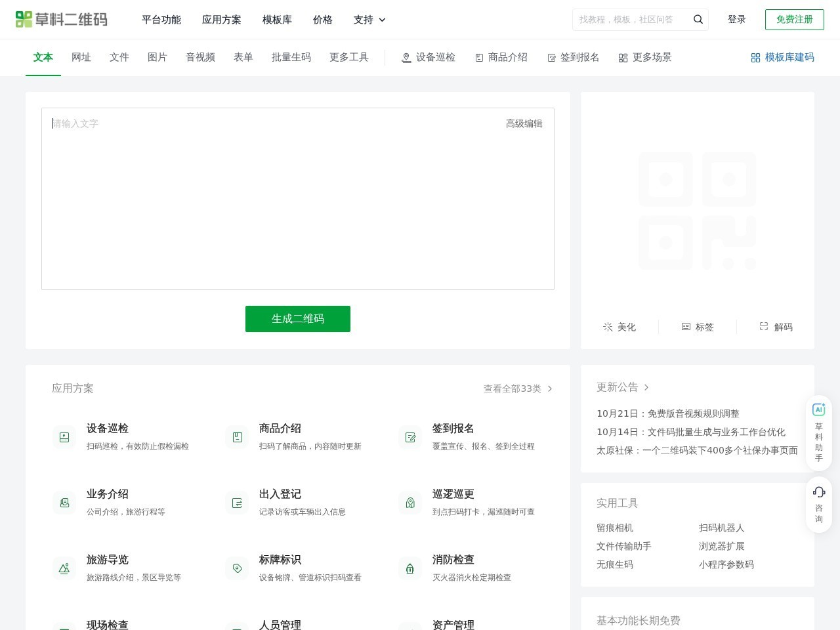Click the 出入登记 card icon
Viewport: 840px width, 630px height.
pyautogui.click(x=237, y=503)
